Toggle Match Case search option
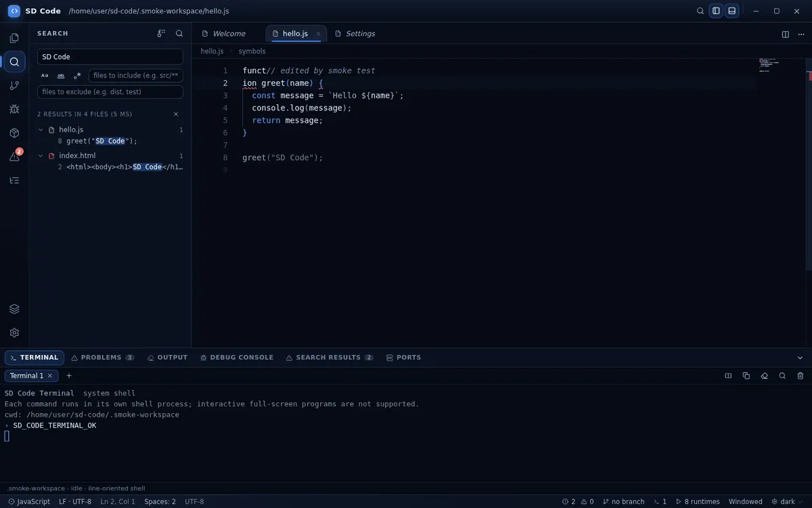 pos(45,76)
